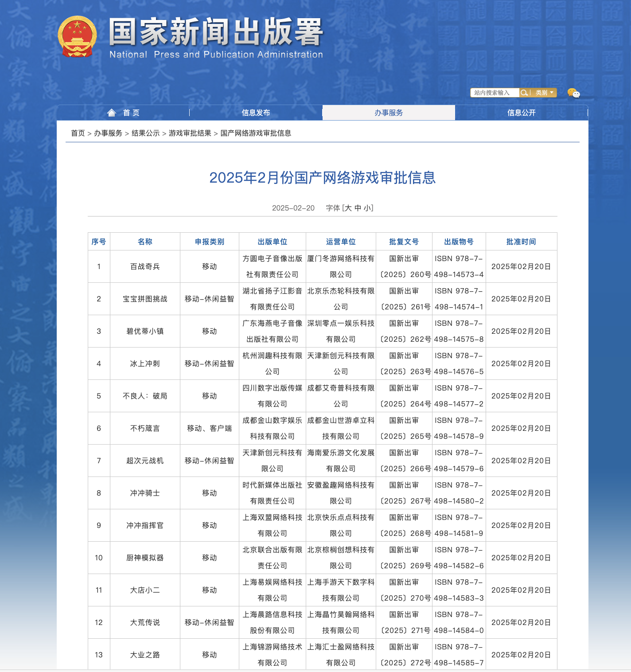Click the 名称 column header
631x672 pixels.
pyautogui.click(x=145, y=242)
